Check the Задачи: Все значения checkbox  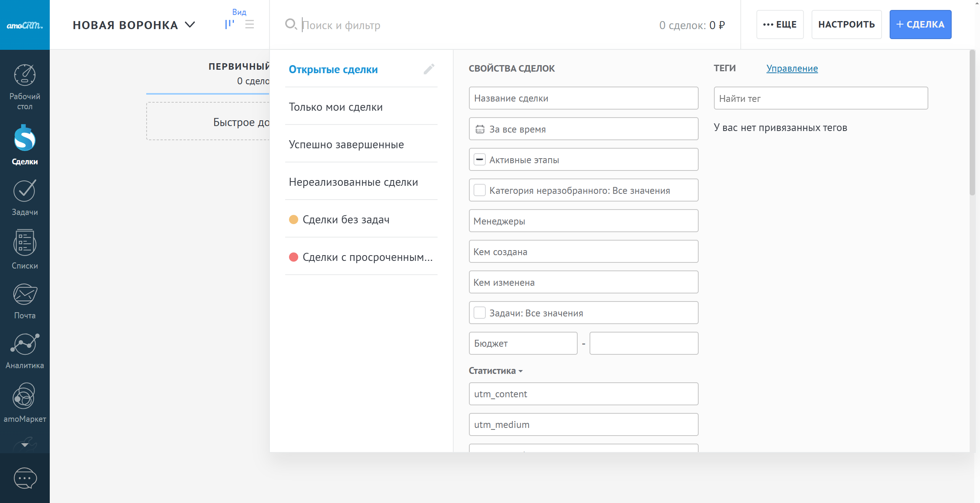[480, 313]
